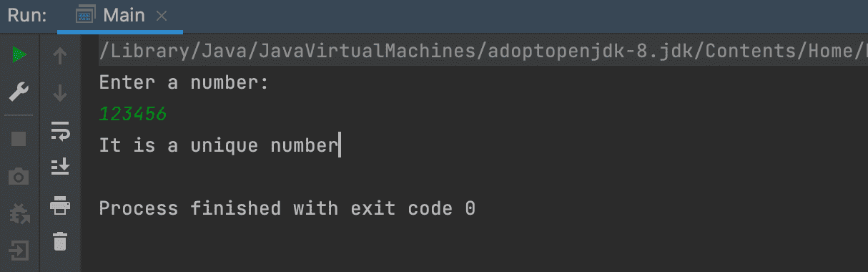The width and height of the screenshot is (868, 272).
Task: Toggle soft-wrap for console output
Action: tap(61, 130)
